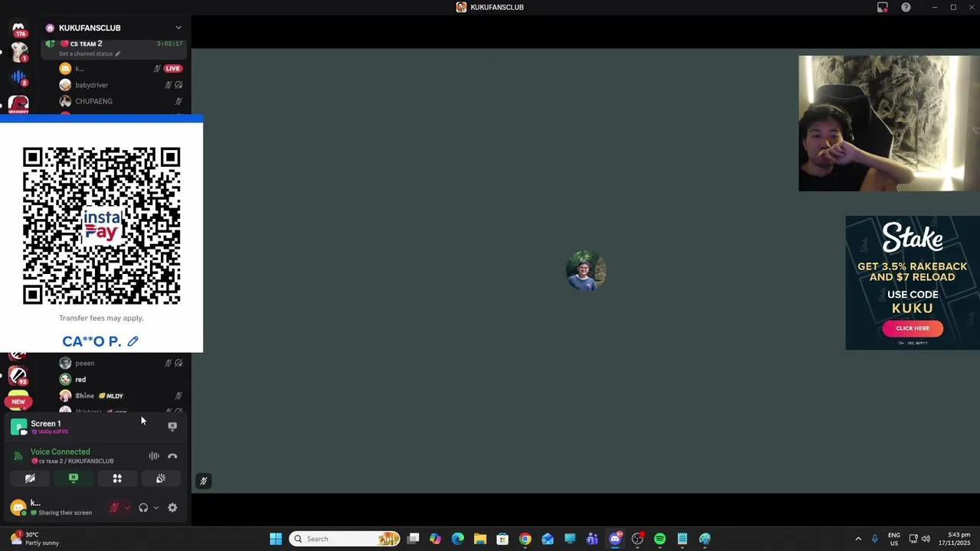Click the taskbar Search box
980x551 pixels.
[x=345, y=539]
